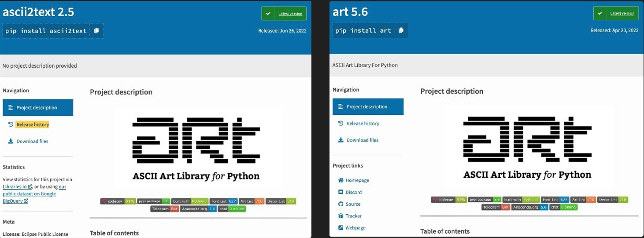Click Latest version button on art page
This screenshot has height=238, width=644.
pyautogui.click(x=616, y=13)
